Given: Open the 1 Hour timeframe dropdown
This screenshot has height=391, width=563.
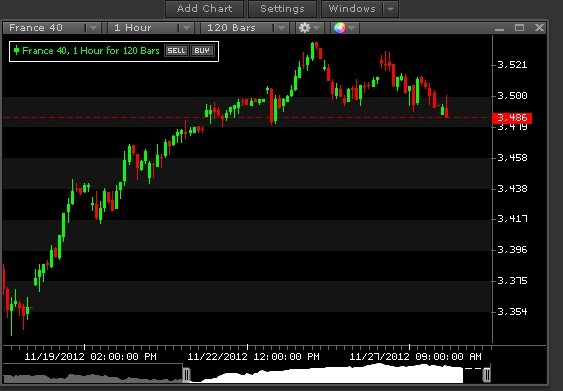Looking at the screenshot, I should coord(150,28).
